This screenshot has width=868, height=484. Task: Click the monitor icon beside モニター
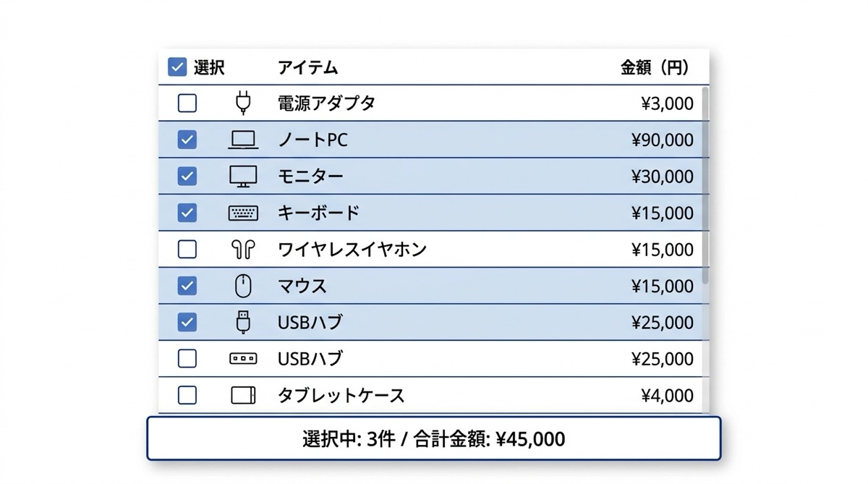click(x=243, y=177)
